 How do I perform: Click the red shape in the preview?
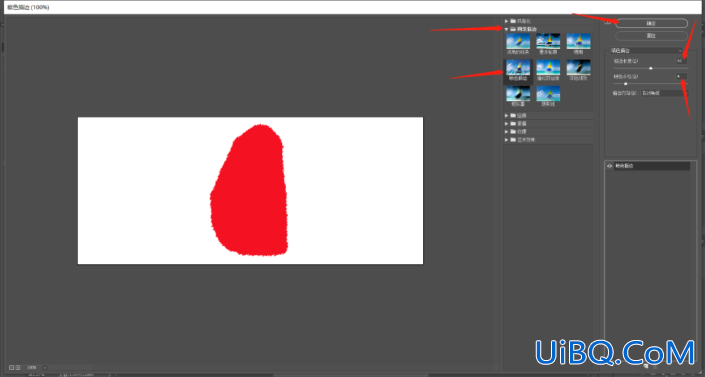tap(250, 191)
